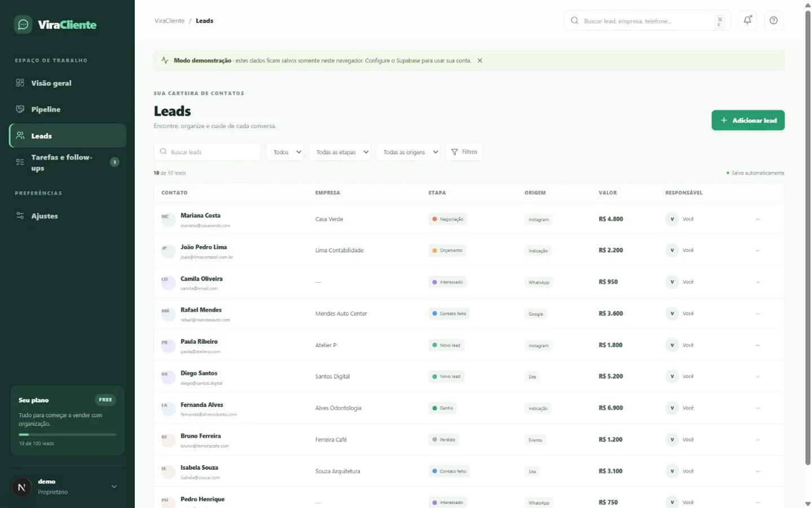Open the Todos dropdown
The image size is (812, 508).
pyautogui.click(x=285, y=152)
